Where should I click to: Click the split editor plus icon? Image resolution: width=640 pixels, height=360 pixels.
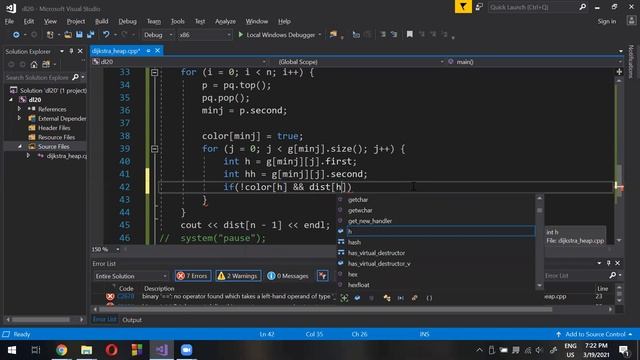pyautogui.click(x=619, y=71)
